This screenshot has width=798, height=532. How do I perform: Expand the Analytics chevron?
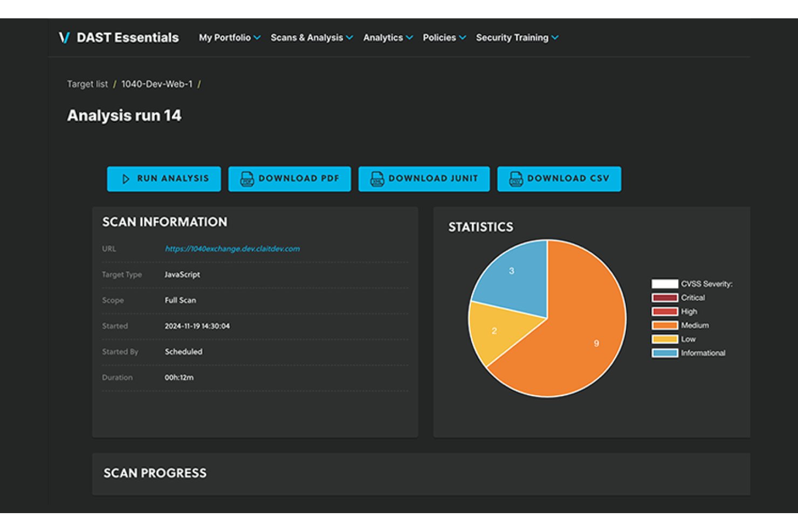click(409, 38)
